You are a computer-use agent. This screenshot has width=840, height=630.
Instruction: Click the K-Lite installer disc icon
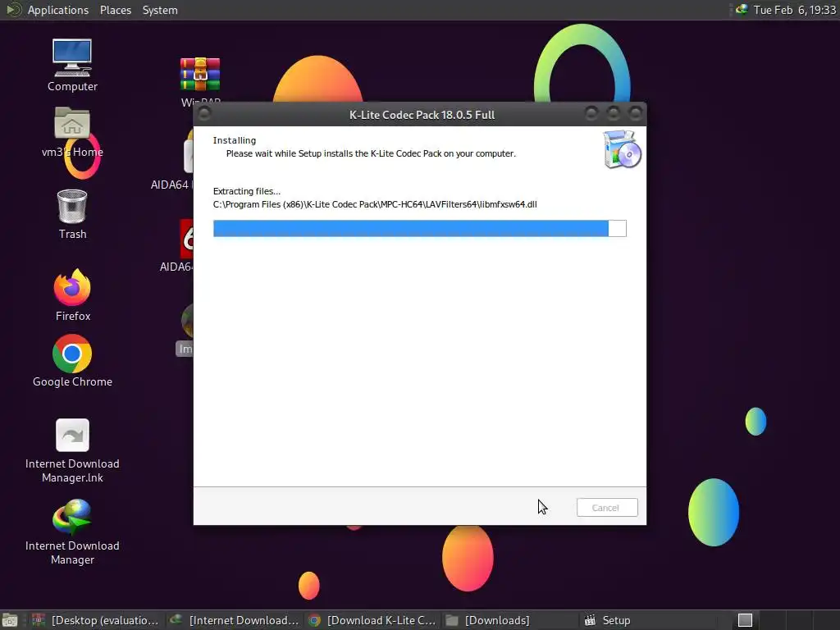coord(622,149)
